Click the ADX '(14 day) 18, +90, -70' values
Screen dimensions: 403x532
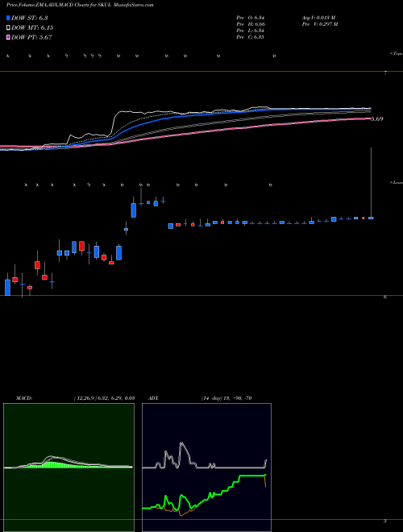(226, 398)
